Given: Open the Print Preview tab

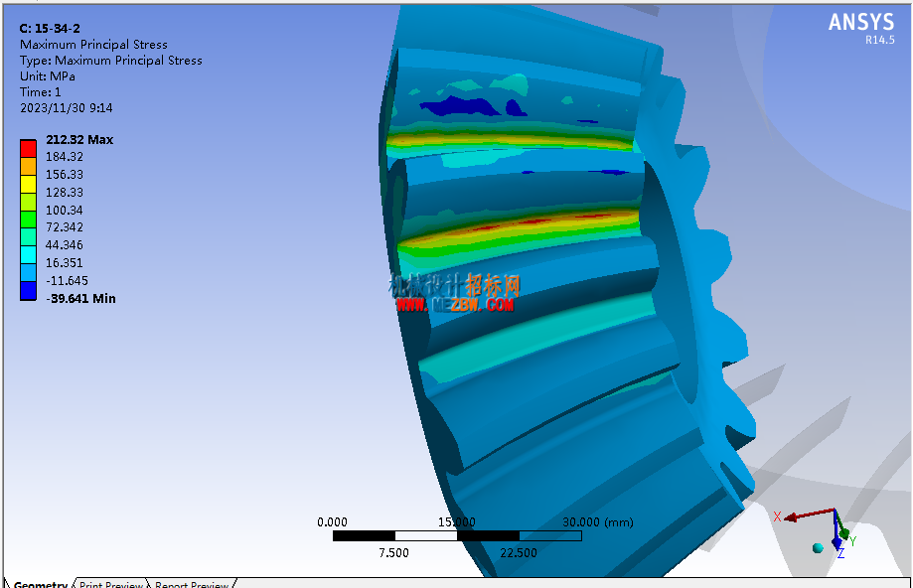Looking at the screenshot, I should [x=110, y=583].
